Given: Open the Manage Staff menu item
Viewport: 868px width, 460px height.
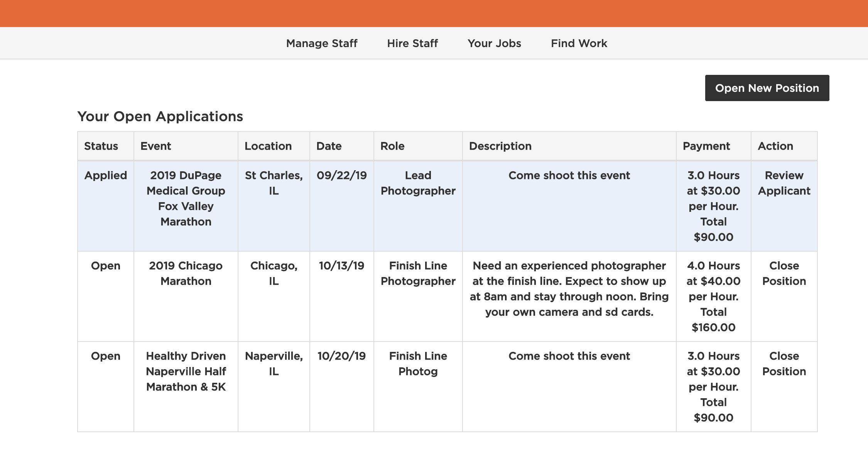Looking at the screenshot, I should 321,43.
